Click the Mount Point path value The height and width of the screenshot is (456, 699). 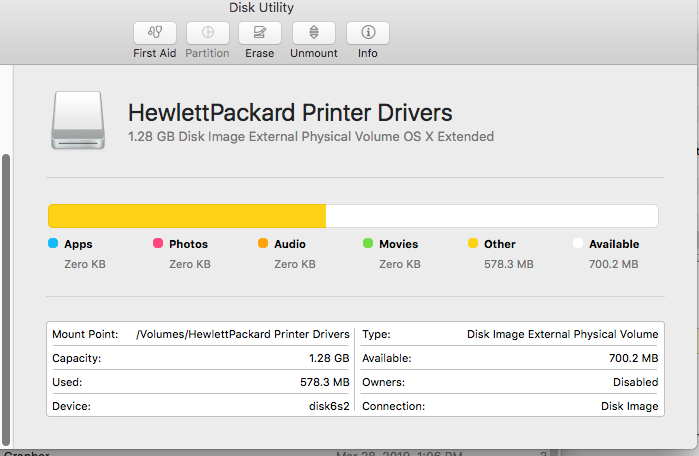(x=243, y=334)
